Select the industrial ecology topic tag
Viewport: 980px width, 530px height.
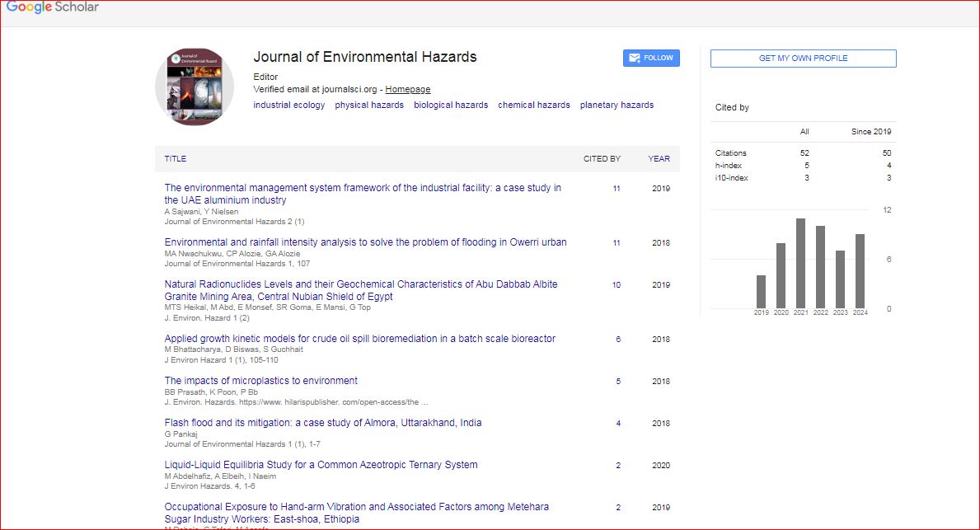click(288, 105)
